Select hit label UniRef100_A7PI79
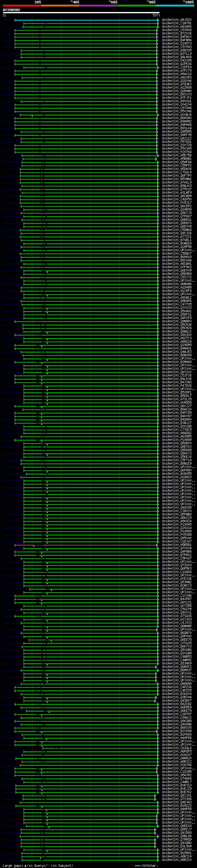The width and height of the screenshot is (197, 868). (x=177, y=71)
